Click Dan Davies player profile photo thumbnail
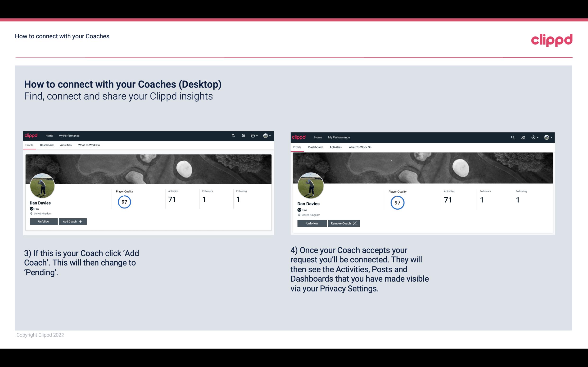The width and height of the screenshot is (588, 367). (x=42, y=185)
